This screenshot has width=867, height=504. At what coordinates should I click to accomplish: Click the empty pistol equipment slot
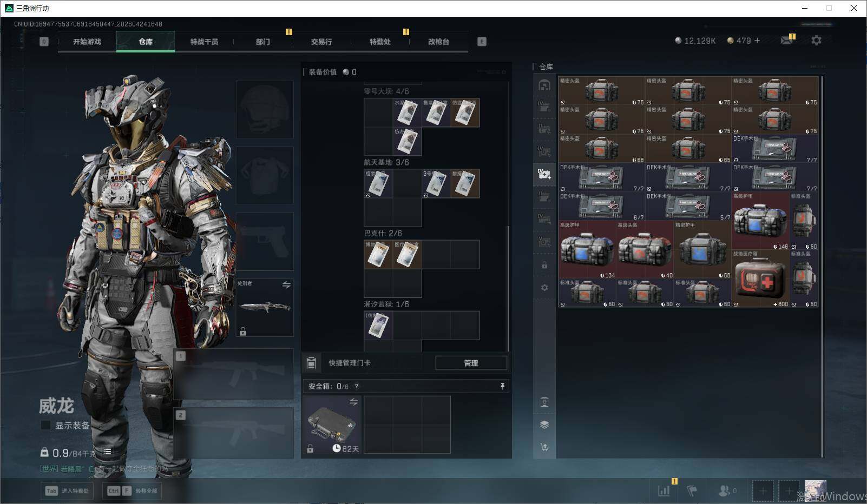[265, 241]
